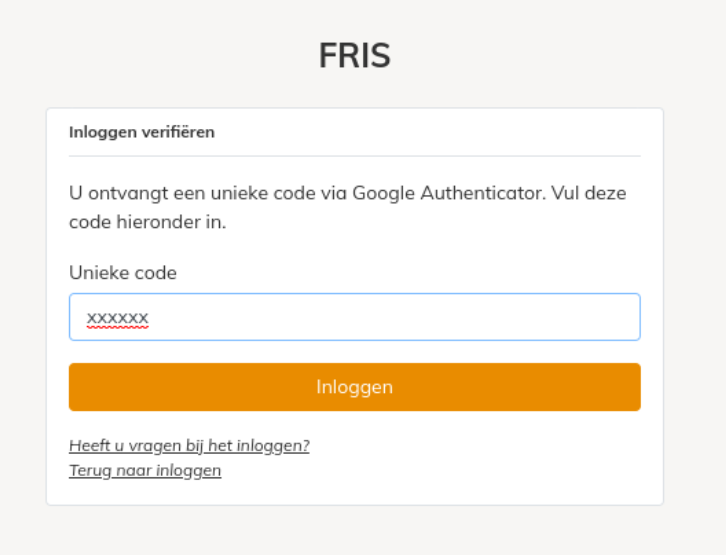Viewport: 726px width, 555px height.
Task: Click the orange Inloggen button
Action: pos(355,387)
